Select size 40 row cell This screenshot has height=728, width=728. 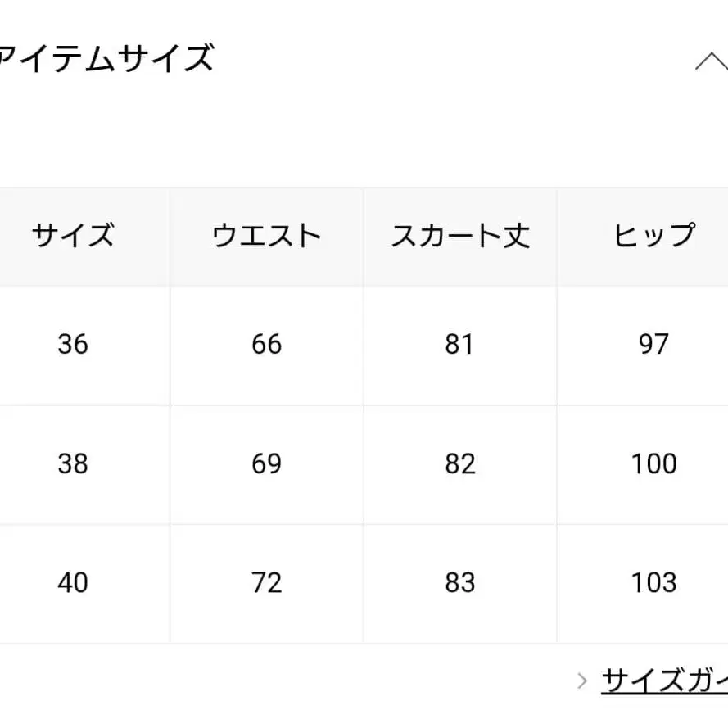74,583
